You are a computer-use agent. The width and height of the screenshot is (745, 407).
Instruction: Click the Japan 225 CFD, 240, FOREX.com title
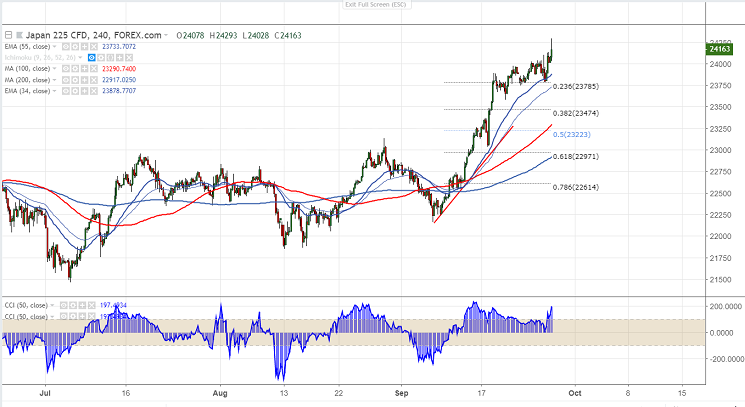94,35
